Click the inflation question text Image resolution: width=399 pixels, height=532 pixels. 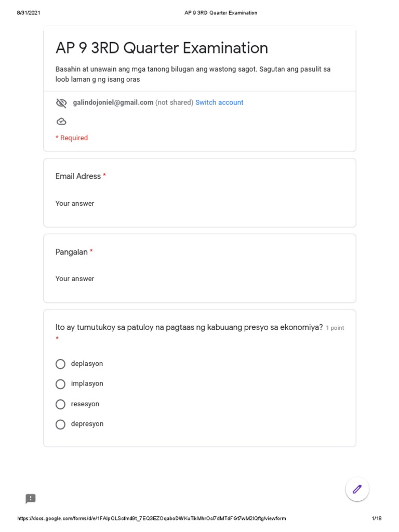[189, 327]
